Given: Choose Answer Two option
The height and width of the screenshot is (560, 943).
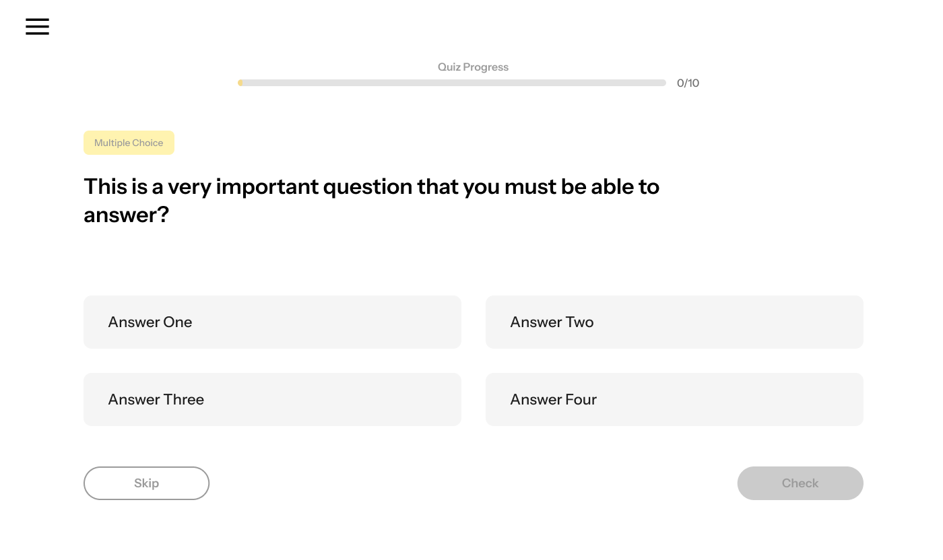Looking at the screenshot, I should (x=674, y=322).
